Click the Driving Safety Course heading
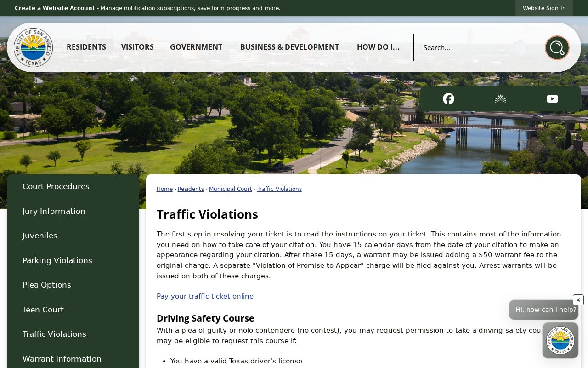The width and height of the screenshot is (588, 368). click(205, 318)
